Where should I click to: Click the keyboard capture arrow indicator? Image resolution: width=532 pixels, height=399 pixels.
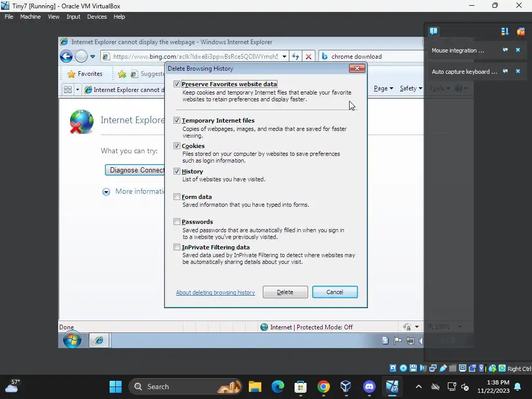(502, 368)
